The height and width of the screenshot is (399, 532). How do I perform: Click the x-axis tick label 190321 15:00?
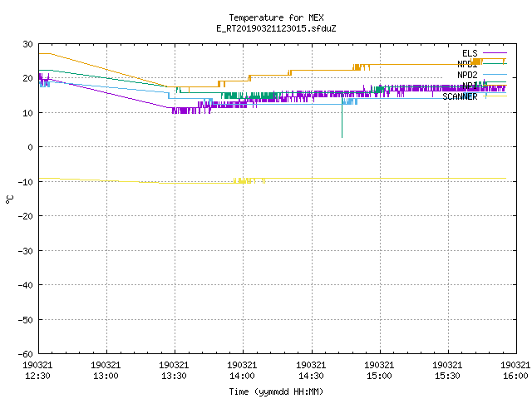tap(379, 371)
